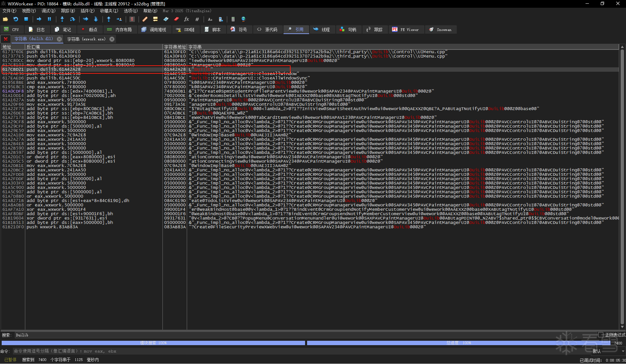Click the Open file folder icon

click(5, 19)
